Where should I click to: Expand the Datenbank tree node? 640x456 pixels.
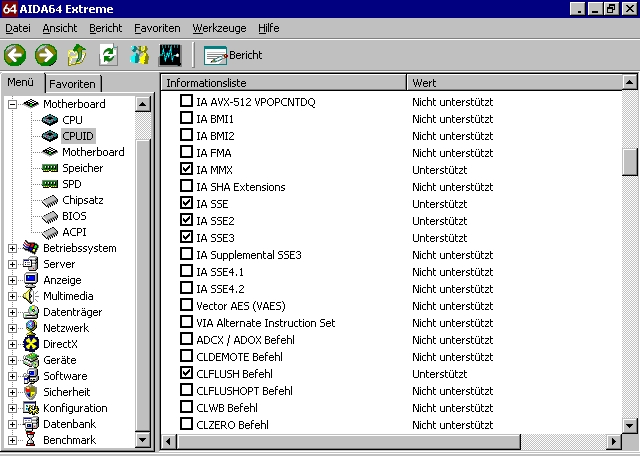12,424
